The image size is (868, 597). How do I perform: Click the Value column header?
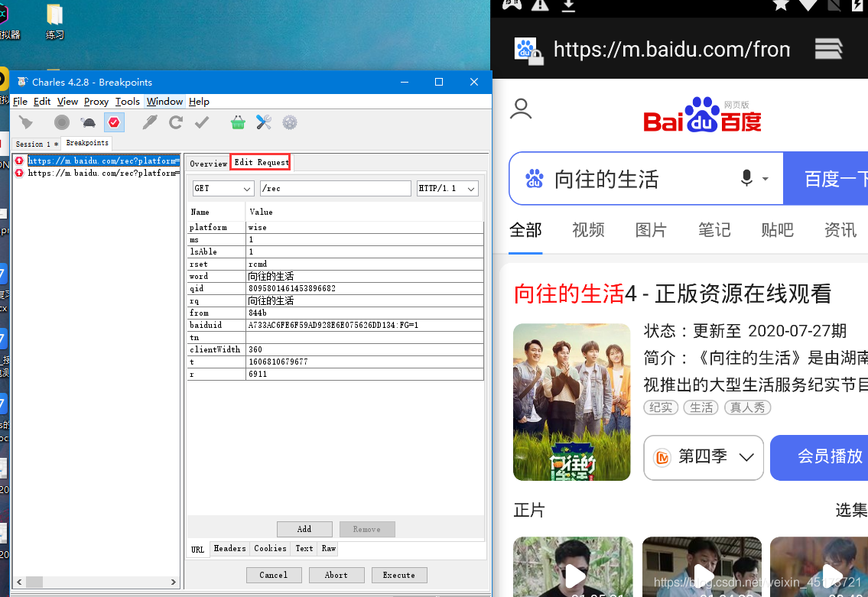pos(364,212)
